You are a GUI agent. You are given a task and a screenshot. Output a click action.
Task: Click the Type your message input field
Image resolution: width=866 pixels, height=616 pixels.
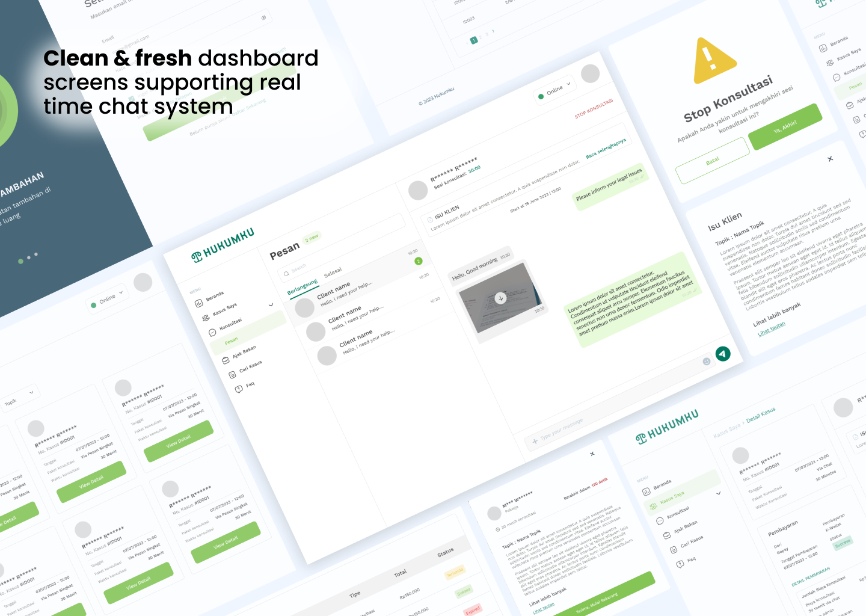tap(601, 409)
